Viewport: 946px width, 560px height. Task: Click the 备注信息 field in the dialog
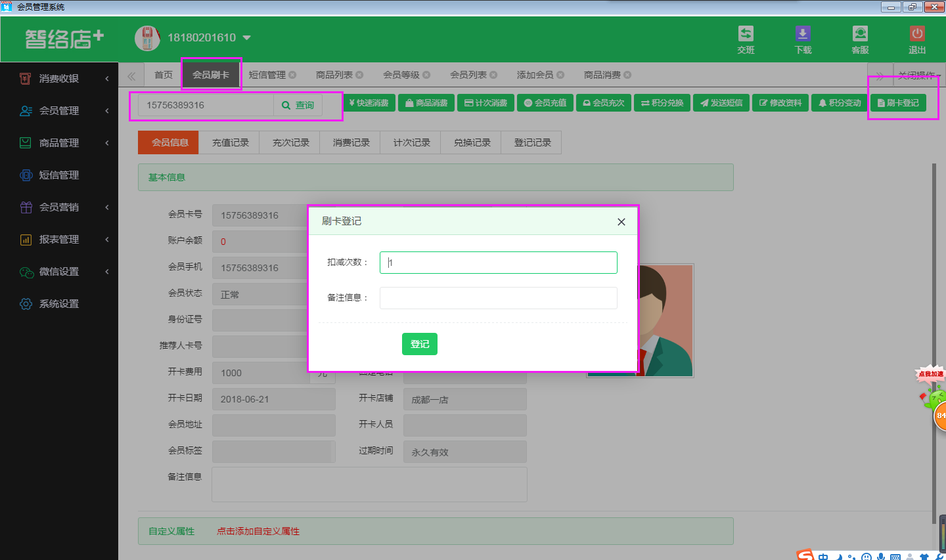pos(498,298)
